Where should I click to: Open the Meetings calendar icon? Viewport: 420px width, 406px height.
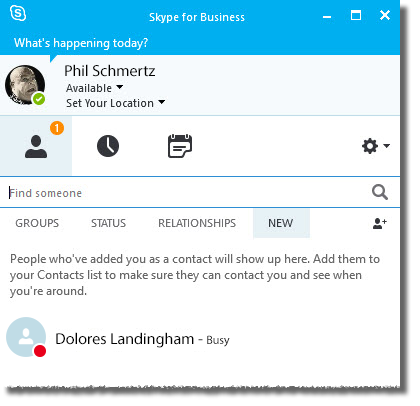180,146
